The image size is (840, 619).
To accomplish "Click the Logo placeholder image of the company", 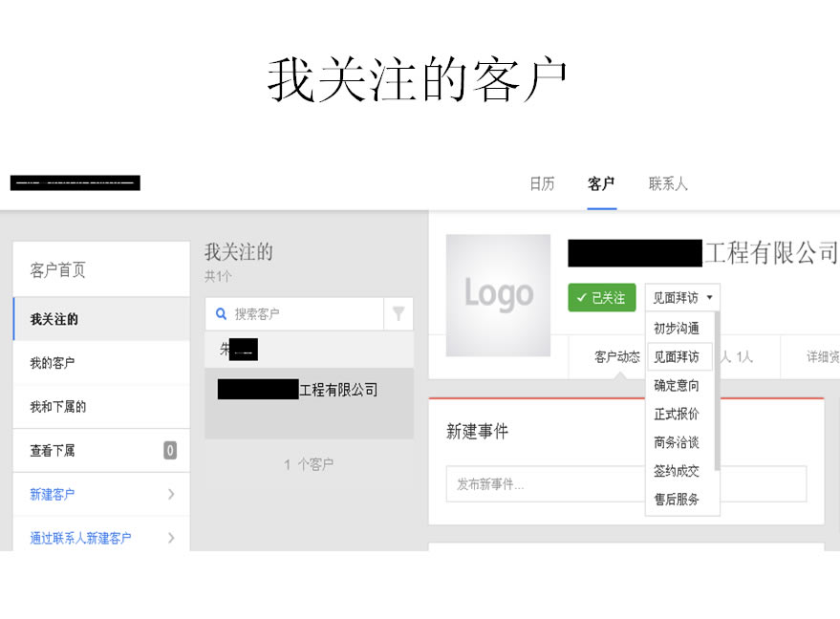I will coord(498,295).
